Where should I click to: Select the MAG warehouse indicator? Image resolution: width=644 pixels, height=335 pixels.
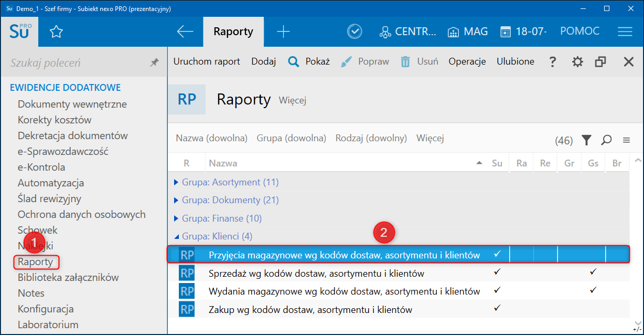point(468,32)
